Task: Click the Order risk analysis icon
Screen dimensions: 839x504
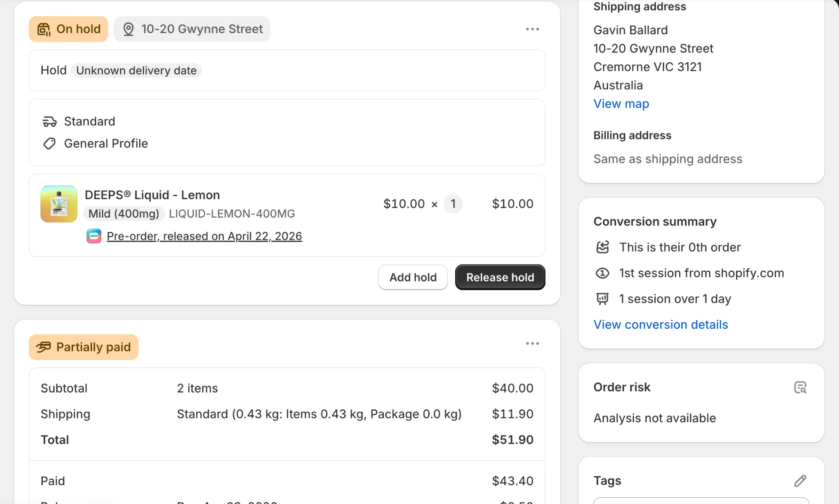Action: tap(800, 387)
